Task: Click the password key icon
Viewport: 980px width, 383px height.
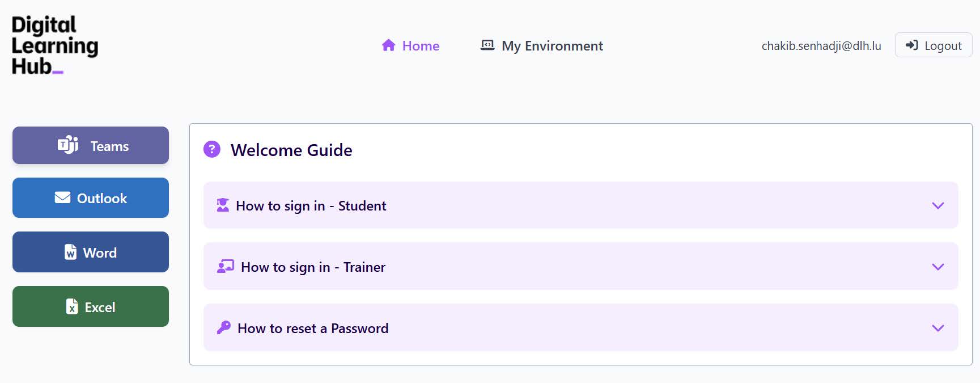Action: click(x=224, y=327)
